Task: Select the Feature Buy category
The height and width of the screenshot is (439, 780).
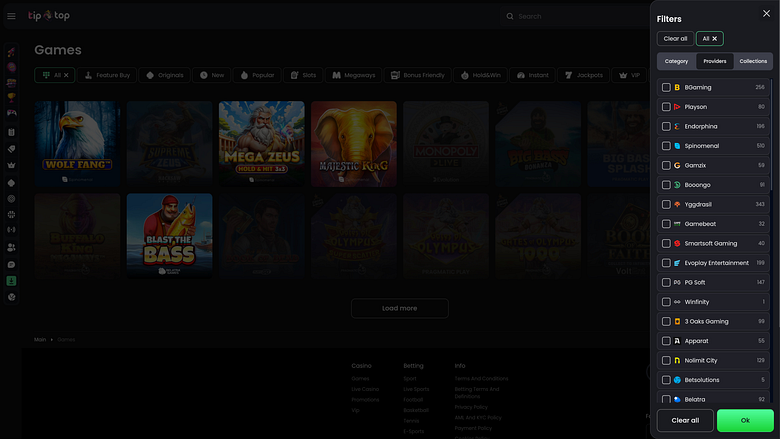Action: click(107, 75)
